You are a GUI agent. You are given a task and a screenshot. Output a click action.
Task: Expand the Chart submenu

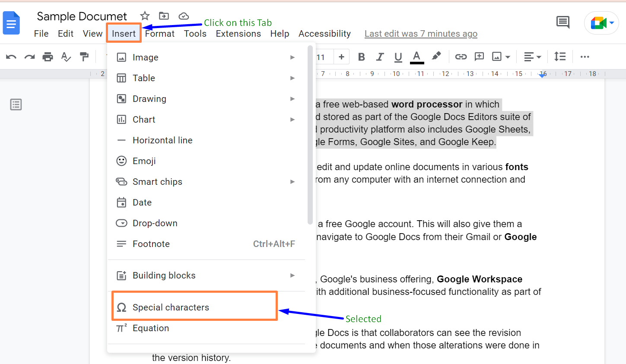(207, 120)
